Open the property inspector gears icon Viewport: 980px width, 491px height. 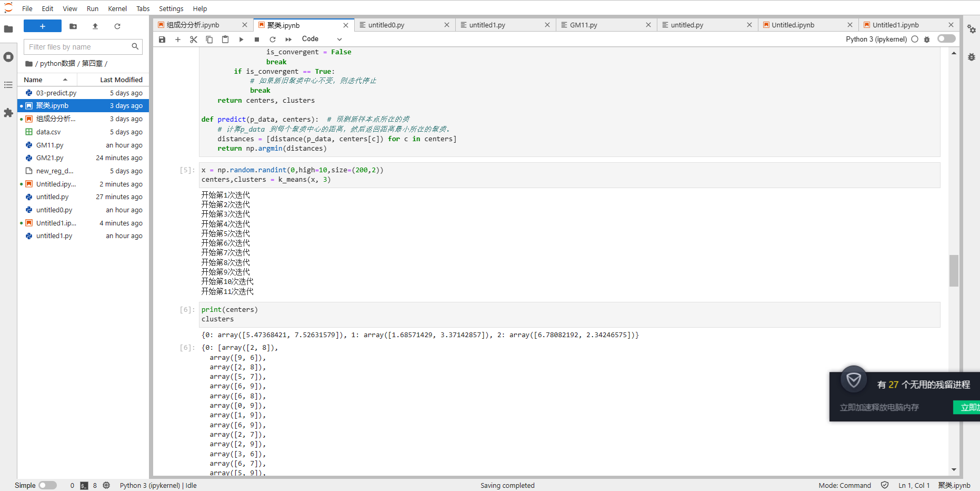972,29
